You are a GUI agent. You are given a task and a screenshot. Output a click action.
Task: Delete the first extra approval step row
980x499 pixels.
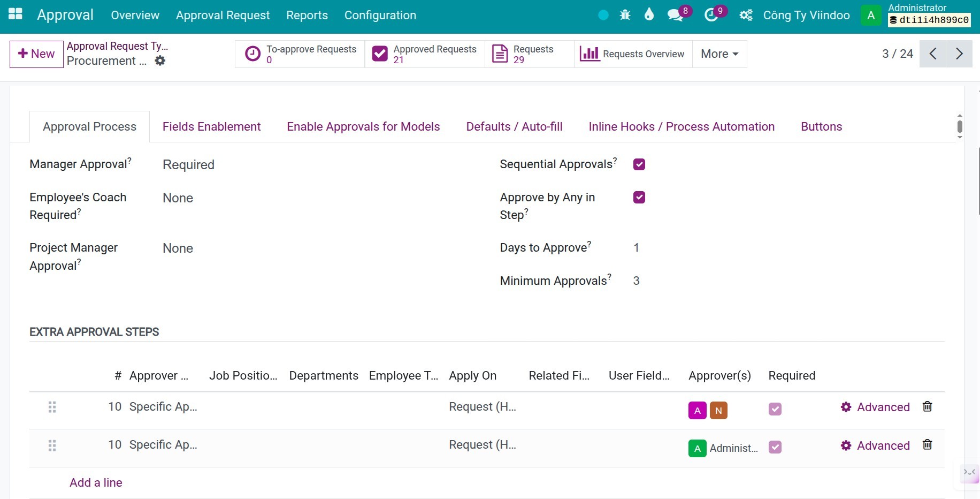coord(927,407)
